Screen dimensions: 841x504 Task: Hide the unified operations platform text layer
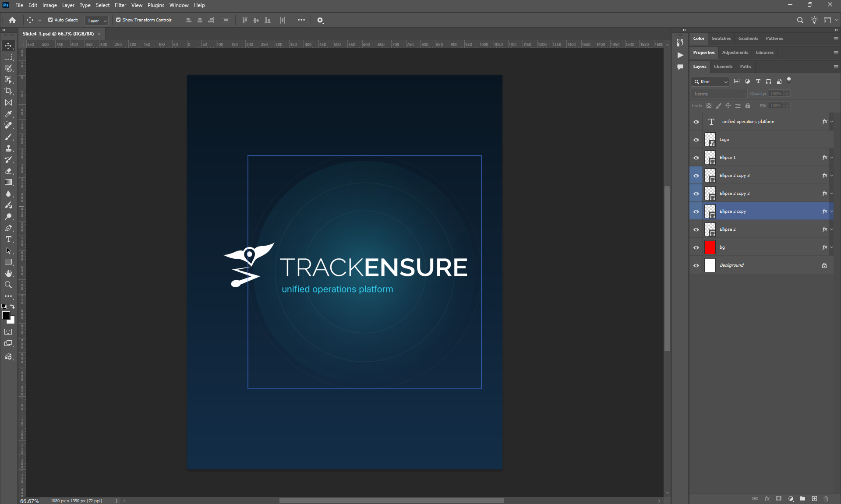click(x=696, y=122)
